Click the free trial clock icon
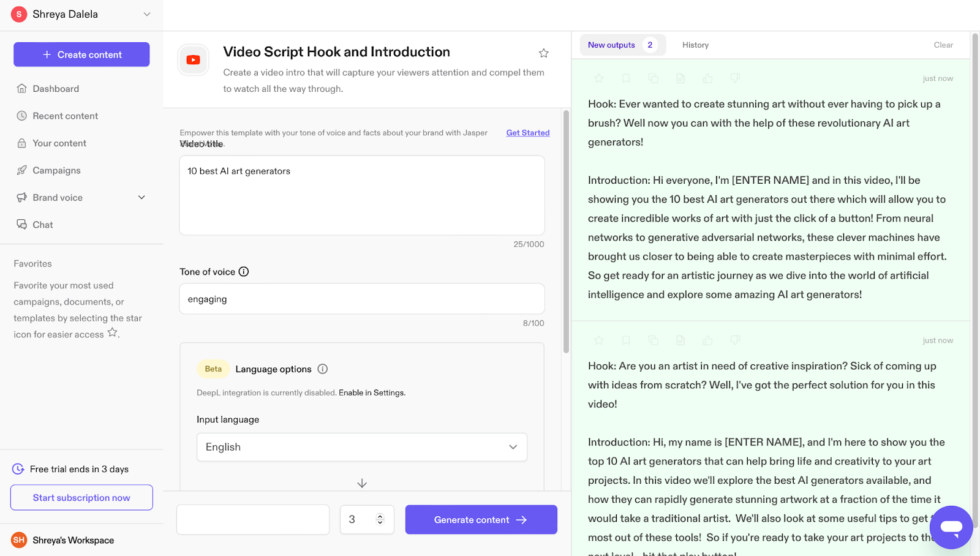The image size is (980, 556). (x=18, y=469)
